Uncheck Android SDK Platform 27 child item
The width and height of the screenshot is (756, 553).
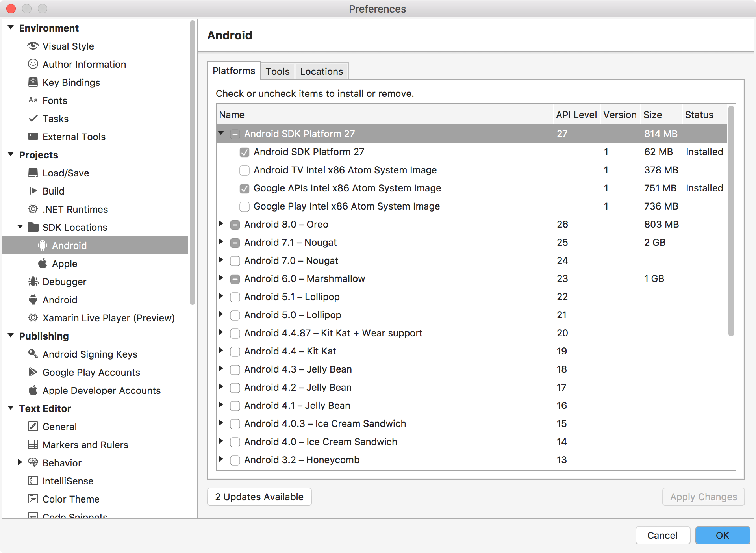245,152
